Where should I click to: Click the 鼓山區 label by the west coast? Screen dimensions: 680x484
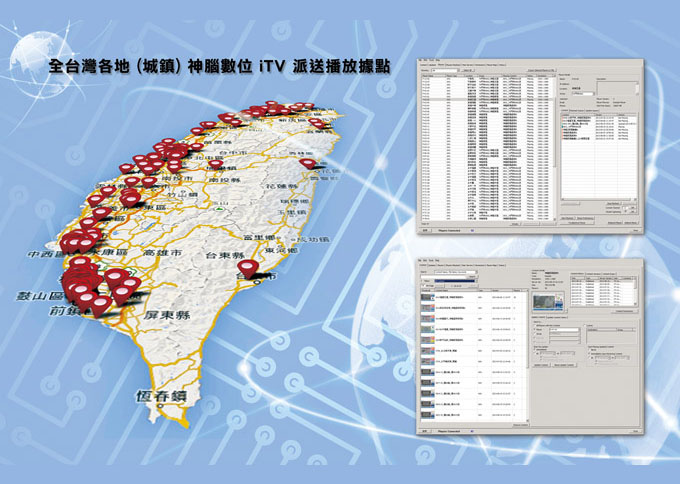(x=40, y=296)
